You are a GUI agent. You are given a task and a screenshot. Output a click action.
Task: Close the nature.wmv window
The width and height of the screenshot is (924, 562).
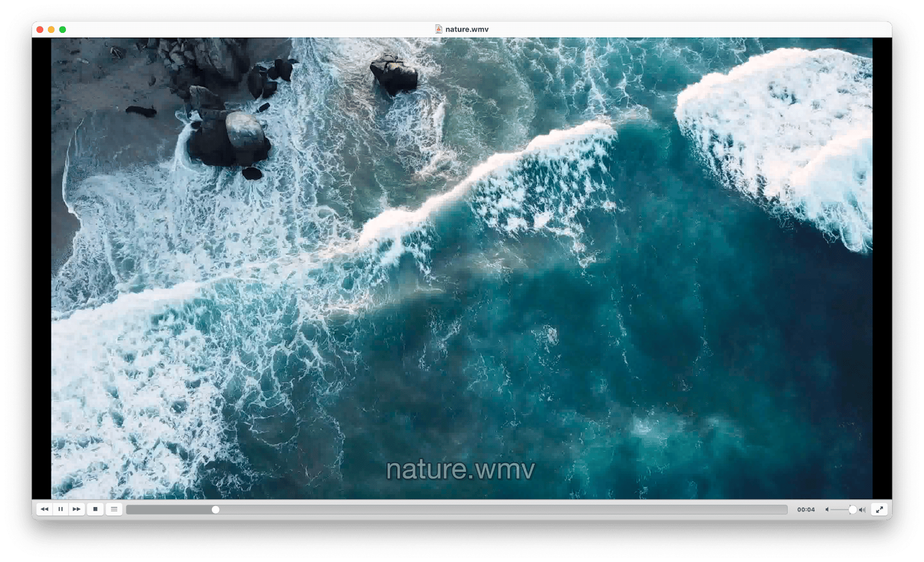tap(40, 29)
